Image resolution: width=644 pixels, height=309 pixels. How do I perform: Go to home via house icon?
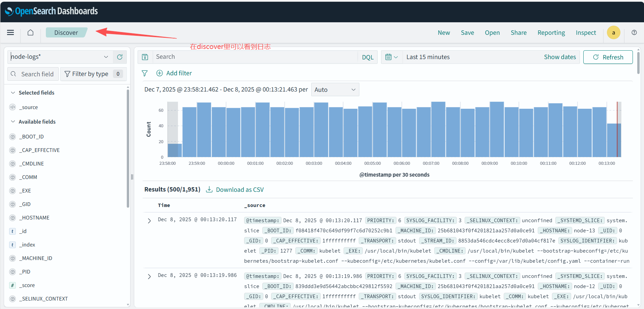point(30,32)
